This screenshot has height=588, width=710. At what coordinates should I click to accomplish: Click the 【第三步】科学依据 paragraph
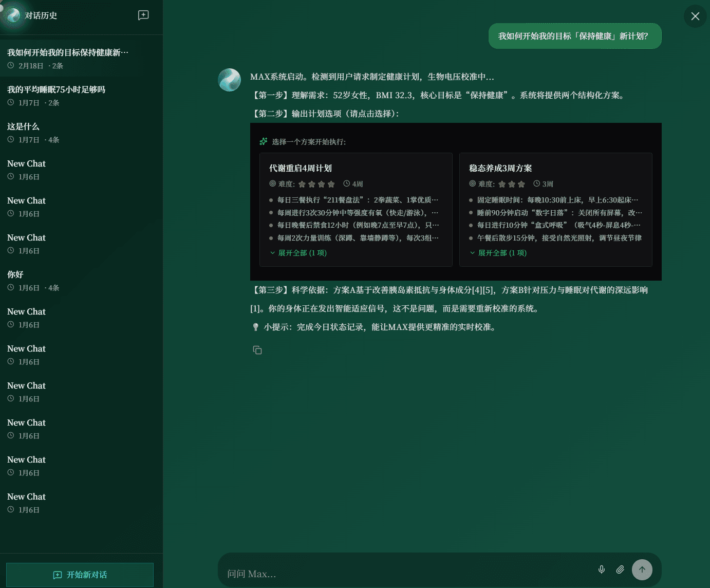[x=450, y=299]
